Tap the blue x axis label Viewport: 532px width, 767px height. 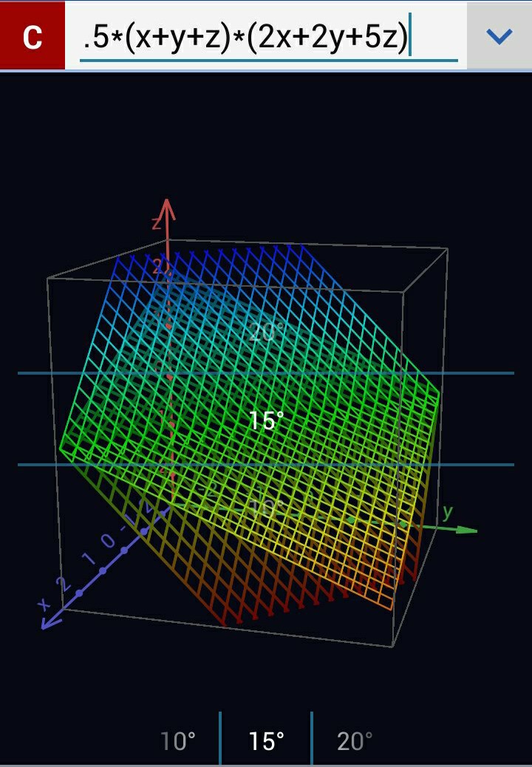[44, 604]
